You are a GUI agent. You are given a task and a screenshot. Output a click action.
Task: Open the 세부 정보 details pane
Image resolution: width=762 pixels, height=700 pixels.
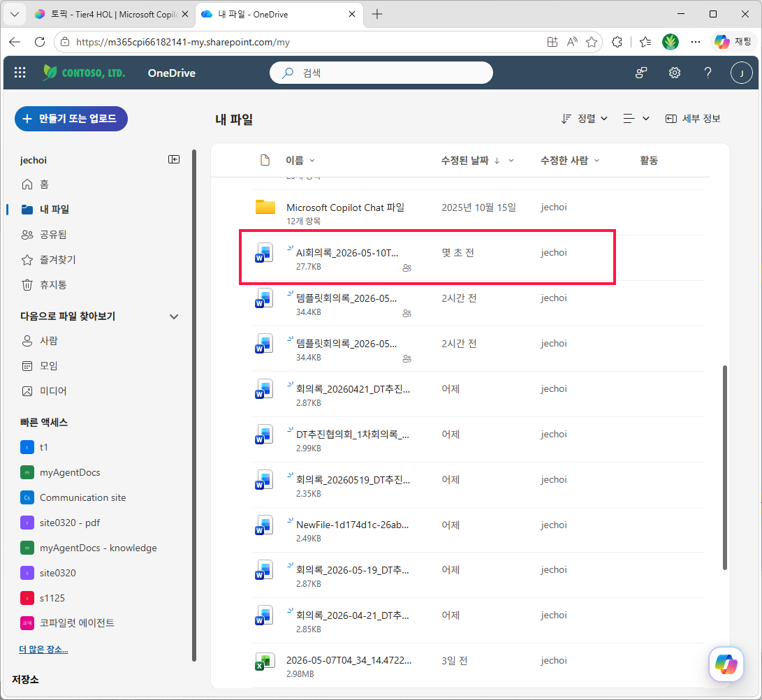(x=693, y=119)
